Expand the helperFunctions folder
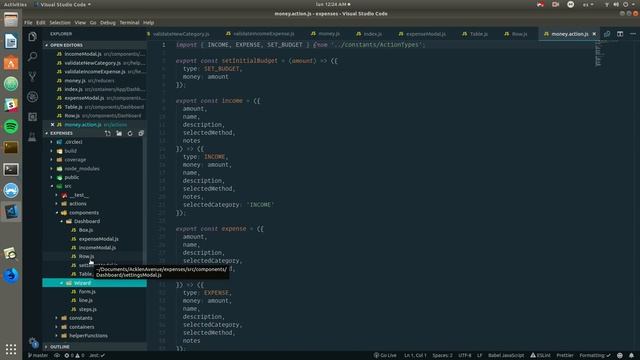 click(94, 336)
